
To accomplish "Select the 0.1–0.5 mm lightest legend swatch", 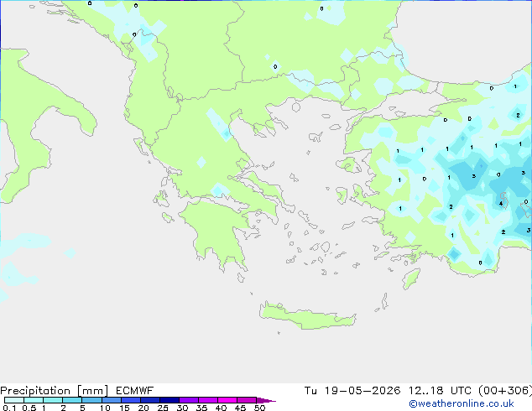I will click(14, 400).
